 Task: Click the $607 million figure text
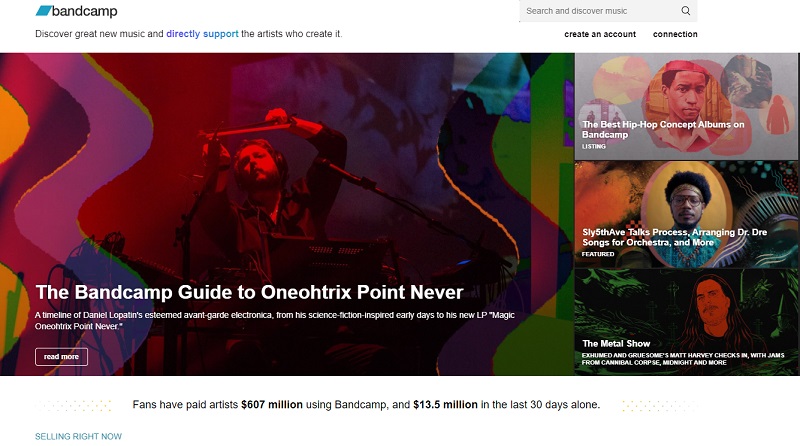click(x=272, y=405)
